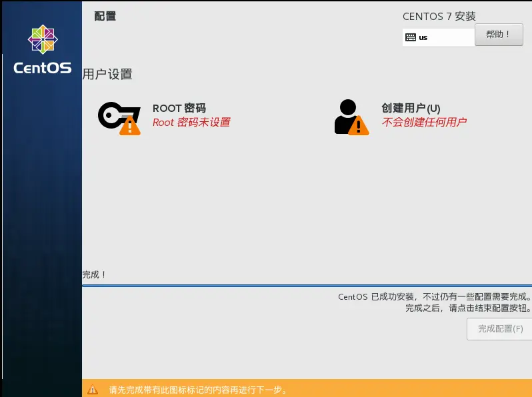Click the us keyboard layout field
This screenshot has height=397, width=532.
click(x=439, y=37)
